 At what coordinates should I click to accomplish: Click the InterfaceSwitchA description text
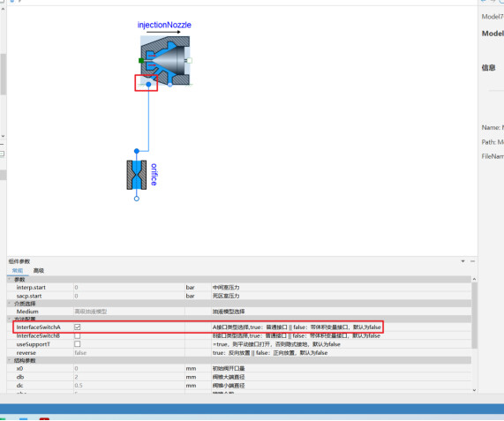pos(297,327)
